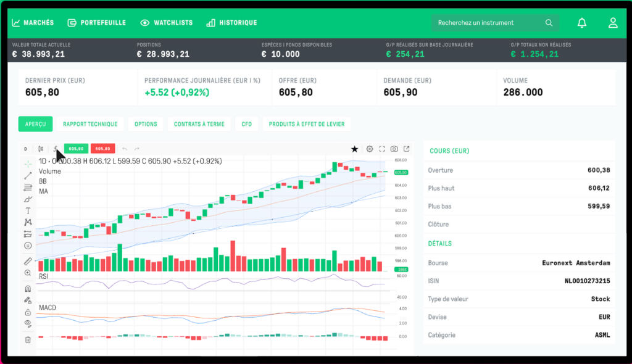Enter fullscreen chart mode
The image size is (632, 364).
pos(382,149)
